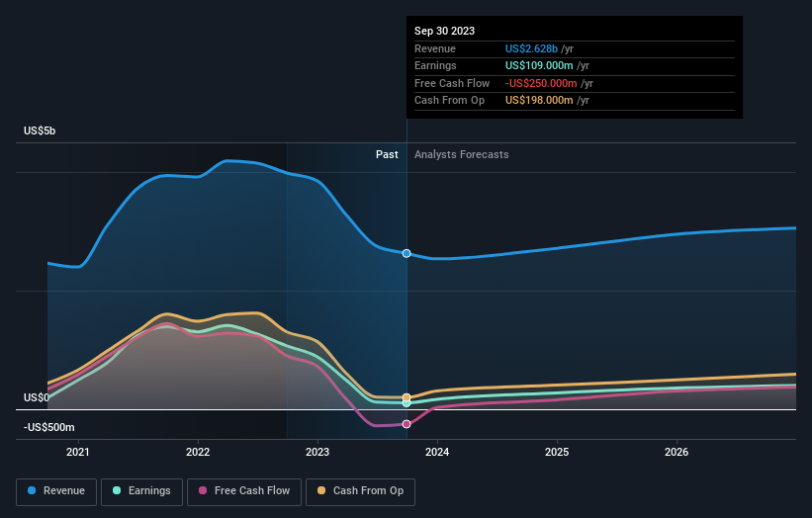Click the orange Cash From Op legend dot
The height and width of the screenshot is (518, 812).
pos(321,490)
